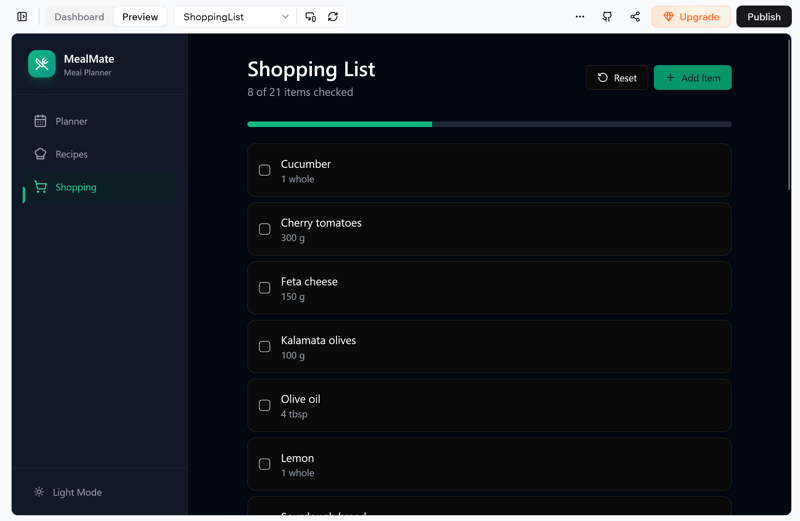This screenshot has height=521, width=800.
Task: Open the ShoppingList page dropdown
Action: (236, 17)
